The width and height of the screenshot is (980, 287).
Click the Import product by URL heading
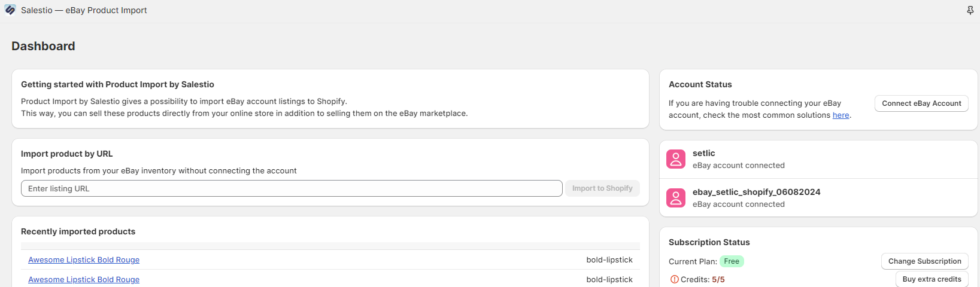(66, 154)
